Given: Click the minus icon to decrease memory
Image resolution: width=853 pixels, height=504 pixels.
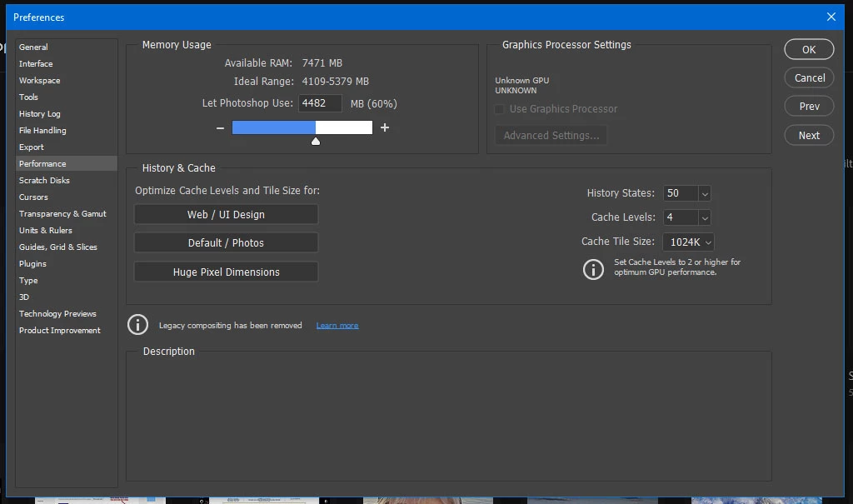Looking at the screenshot, I should click(x=220, y=128).
